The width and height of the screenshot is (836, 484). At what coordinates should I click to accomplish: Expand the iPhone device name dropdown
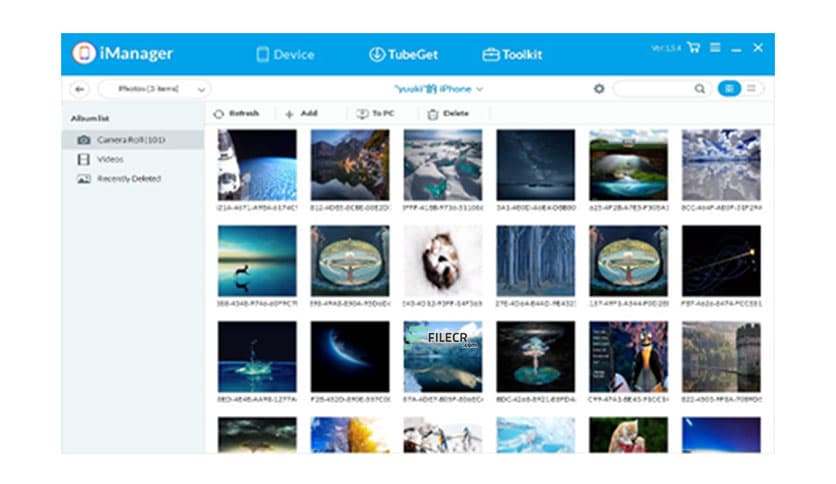(x=438, y=89)
